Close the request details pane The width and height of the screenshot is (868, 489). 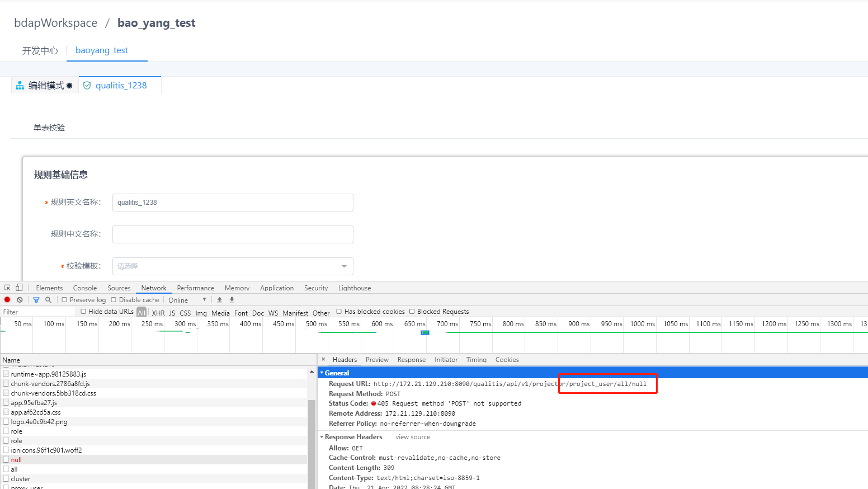[x=323, y=359]
